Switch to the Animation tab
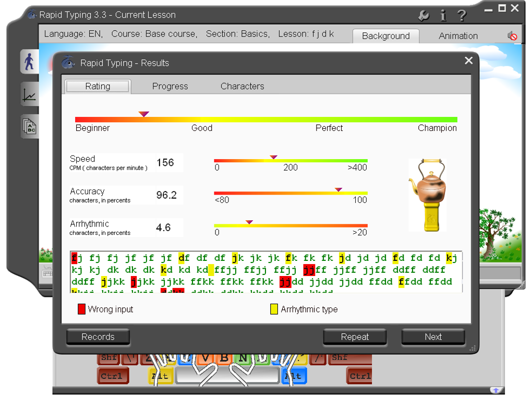Screen dimensions: 532x407 [458, 35]
